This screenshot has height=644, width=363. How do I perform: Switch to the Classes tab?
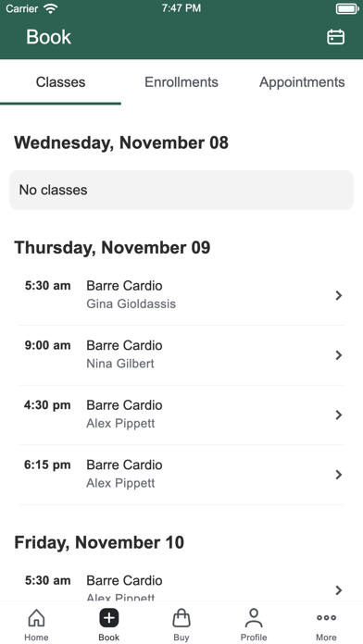pyautogui.click(x=60, y=82)
